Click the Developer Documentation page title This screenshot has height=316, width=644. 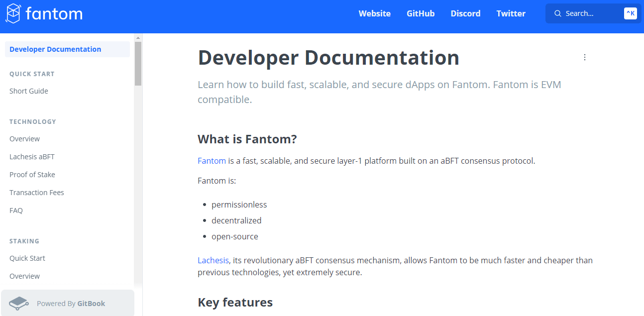coord(328,58)
